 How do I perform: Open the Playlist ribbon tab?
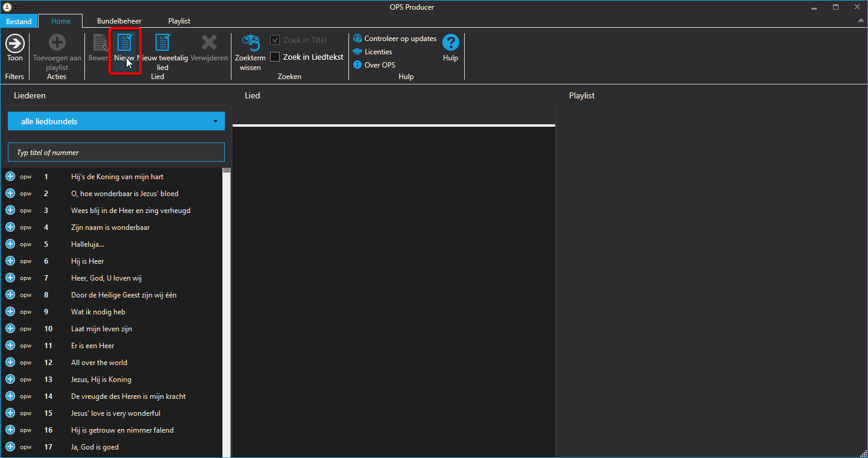(x=179, y=21)
